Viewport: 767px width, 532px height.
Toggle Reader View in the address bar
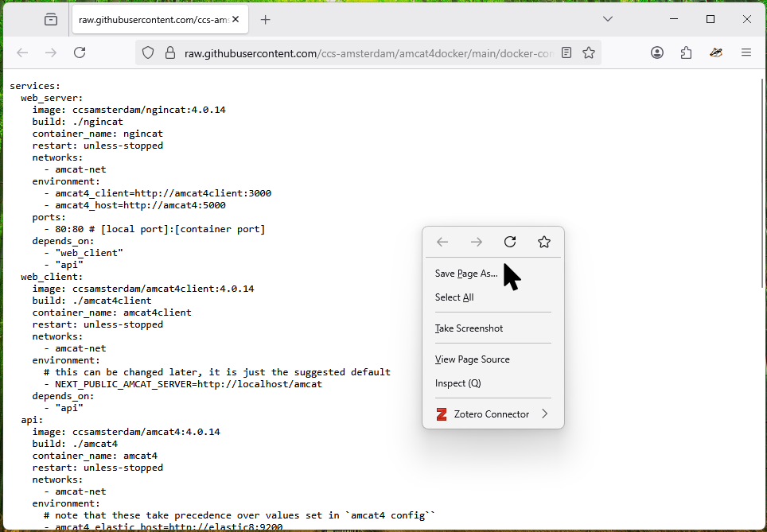(566, 52)
